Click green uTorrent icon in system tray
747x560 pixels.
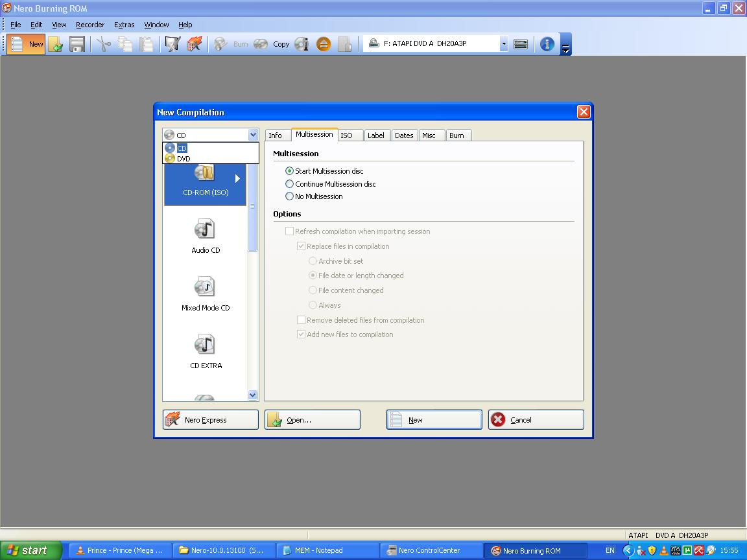687,550
